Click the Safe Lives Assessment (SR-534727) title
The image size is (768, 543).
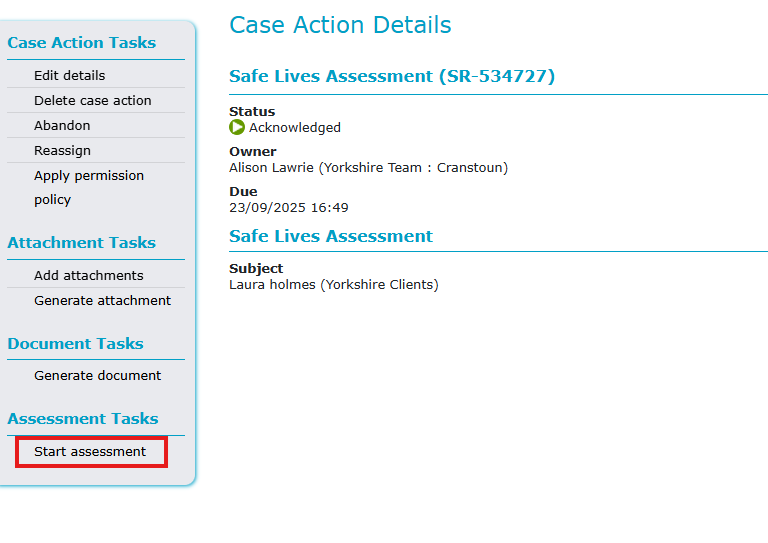coord(391,76)
